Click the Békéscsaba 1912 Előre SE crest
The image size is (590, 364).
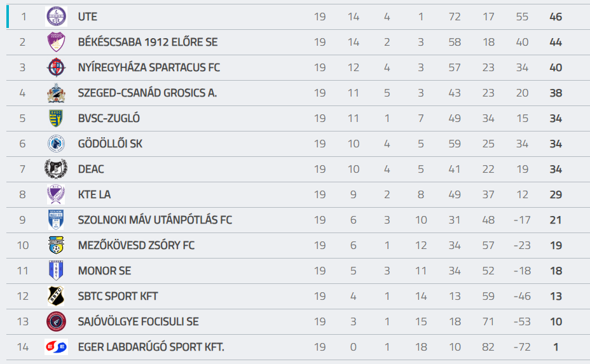click(56, 42)
